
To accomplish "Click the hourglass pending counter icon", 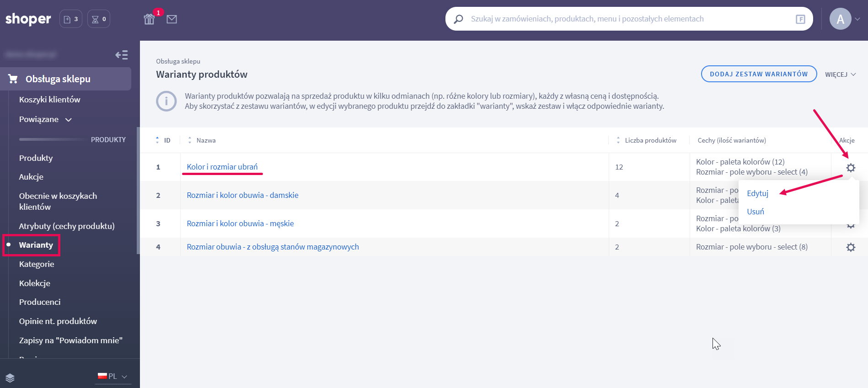I will click(99, 19).
